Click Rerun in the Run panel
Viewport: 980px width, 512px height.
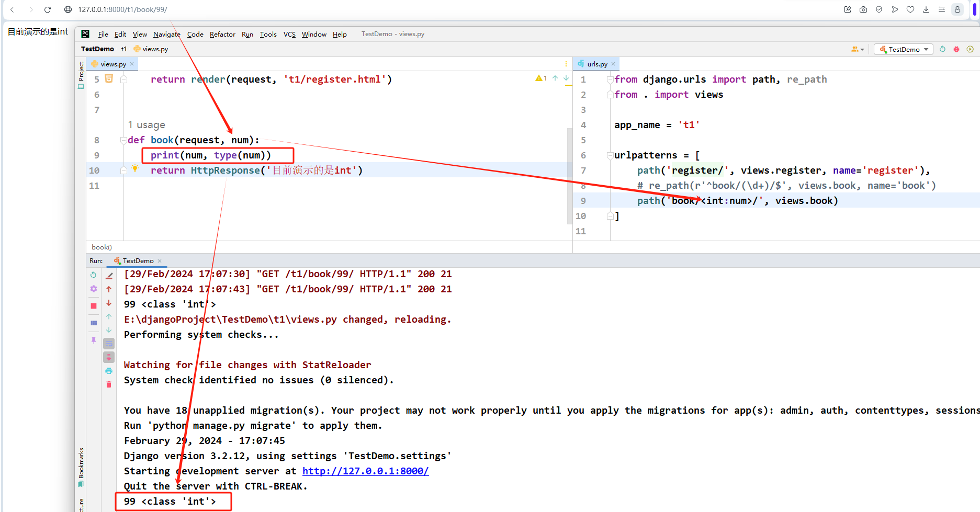(93, 275)
